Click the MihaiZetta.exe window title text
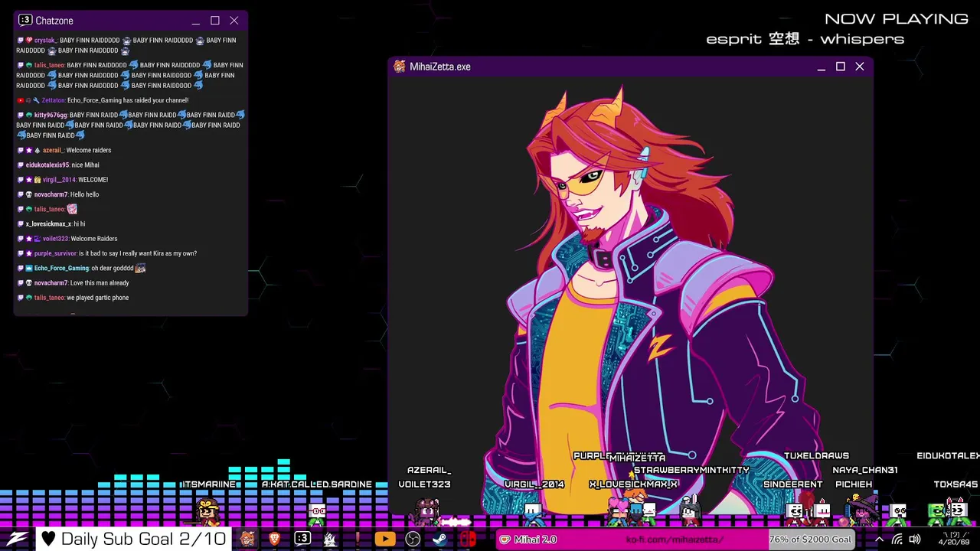The width and height of the screenshot is (980, 551). point(440,67)
